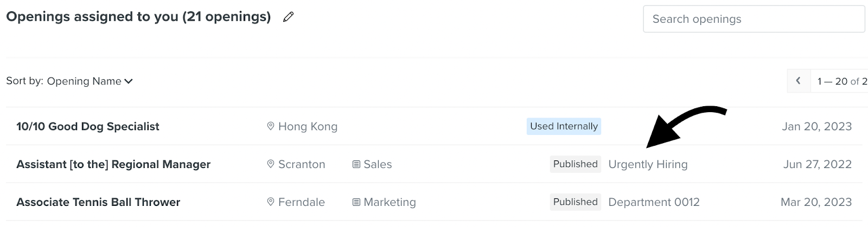The width and height of the screenshot is (868, 227).
Task: Click the Sales department icon
Action: (x=356, y=164)
